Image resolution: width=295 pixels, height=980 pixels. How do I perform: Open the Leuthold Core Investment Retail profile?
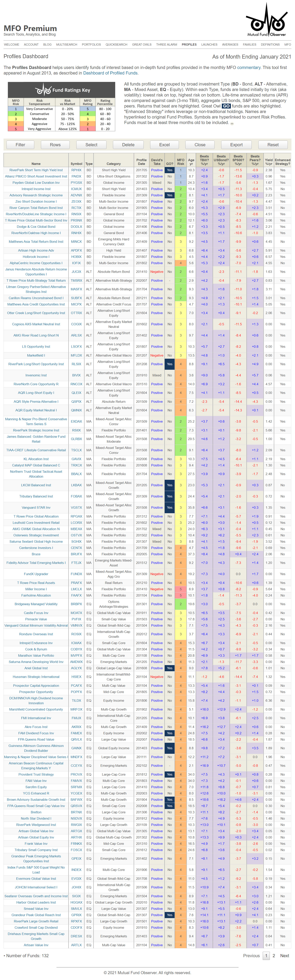point(36,523)
